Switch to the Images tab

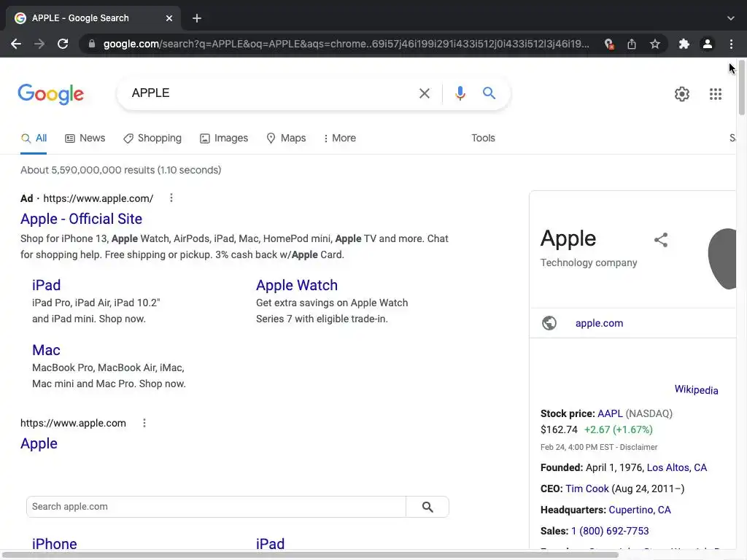[x=223, y=138]
